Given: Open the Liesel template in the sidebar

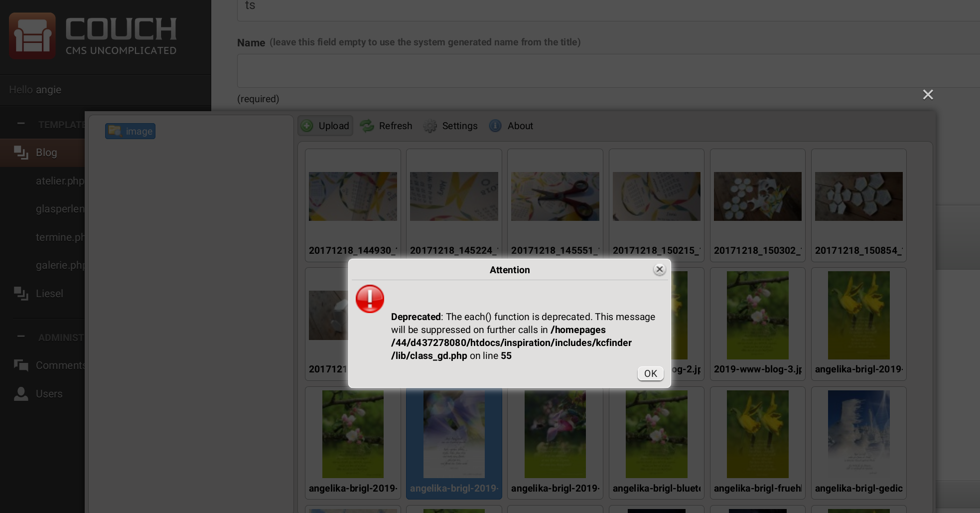Looking at the screenshot, I should [x=49, y=294].
